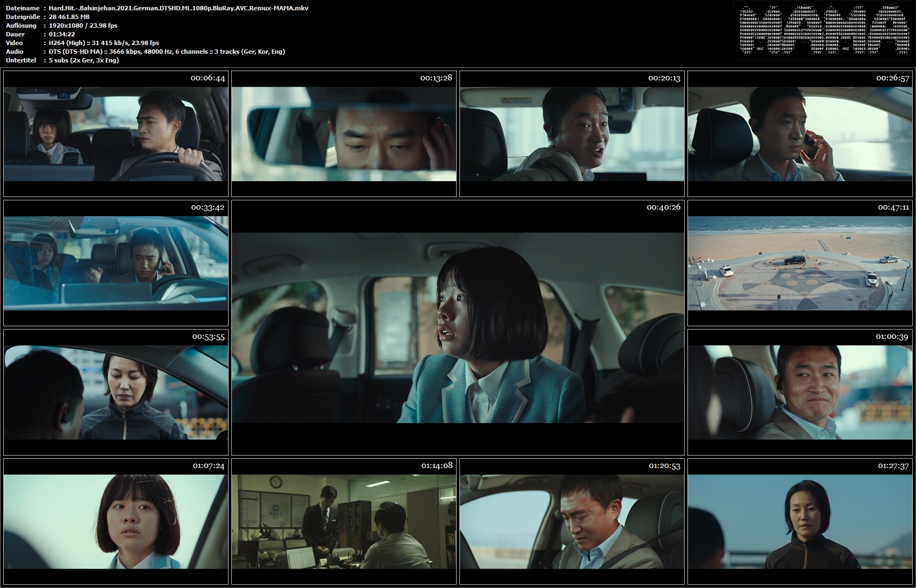
Task: Select the file size value 28 461.85 MB
Action: pos(70,17)
